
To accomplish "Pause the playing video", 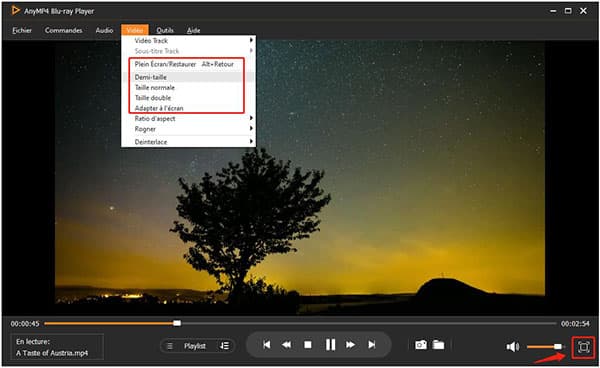I will (330, 345).
